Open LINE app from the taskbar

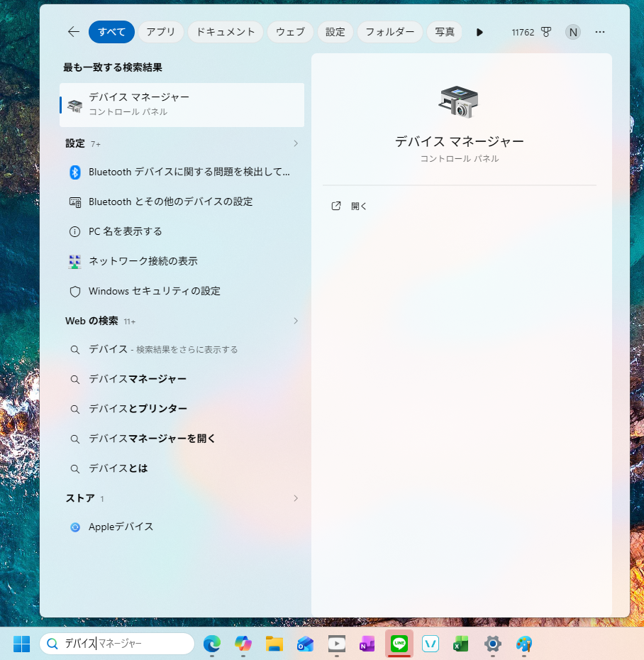point(399,644)
